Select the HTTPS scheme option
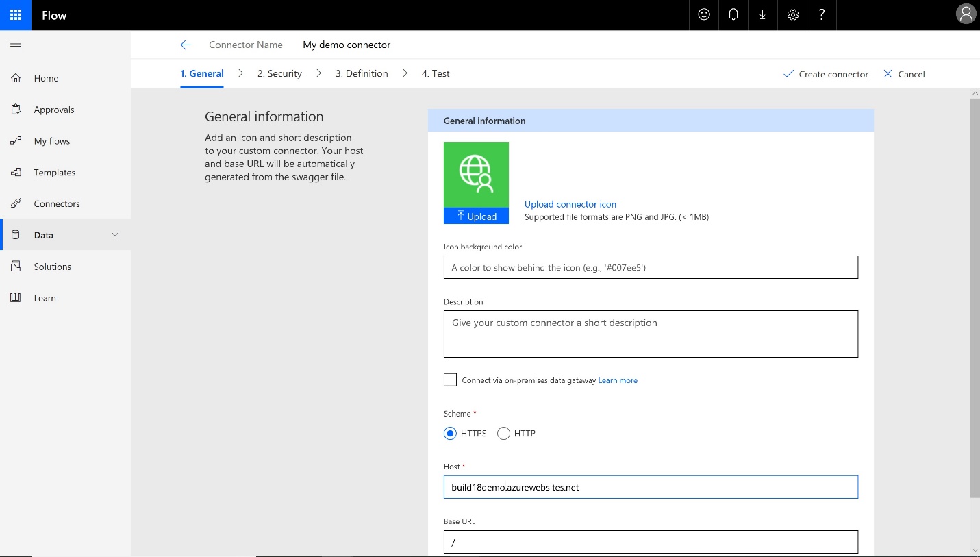The height and width of the screenshot is (557, 980). 450,434
